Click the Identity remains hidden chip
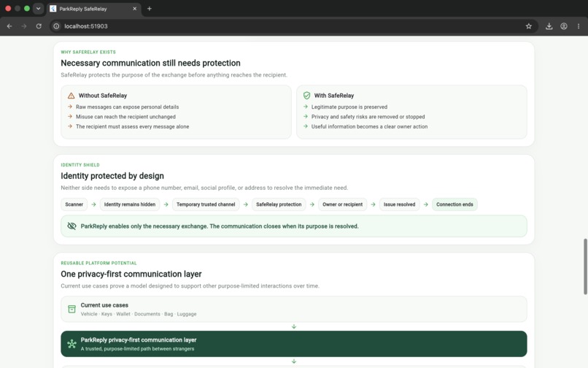 point(130,204)
